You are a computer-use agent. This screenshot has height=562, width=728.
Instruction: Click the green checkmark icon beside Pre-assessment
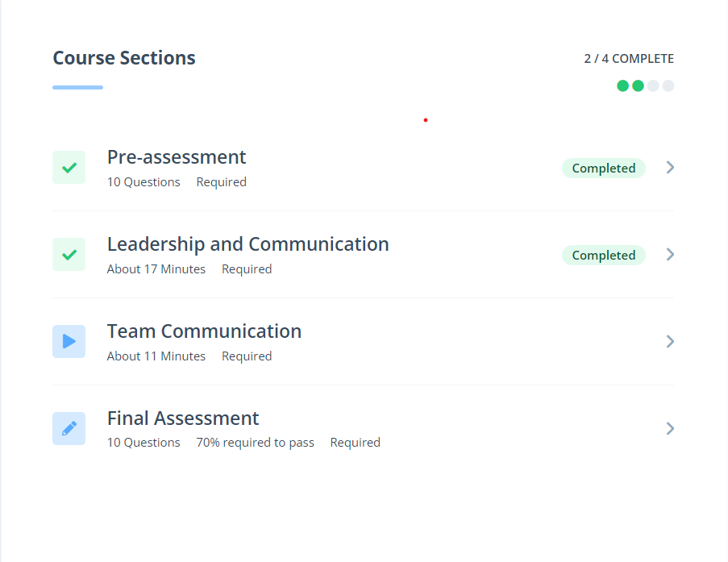(69, 168)
